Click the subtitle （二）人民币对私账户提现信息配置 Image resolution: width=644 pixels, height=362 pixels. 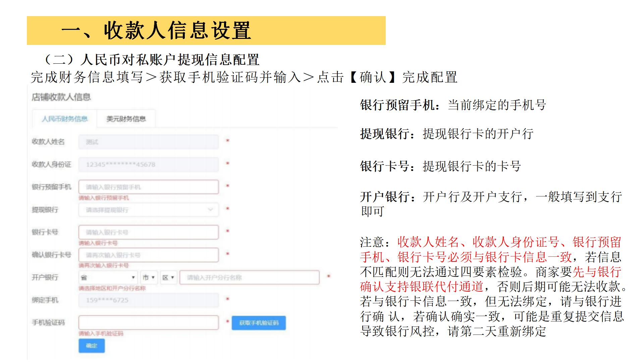point(150,60)
